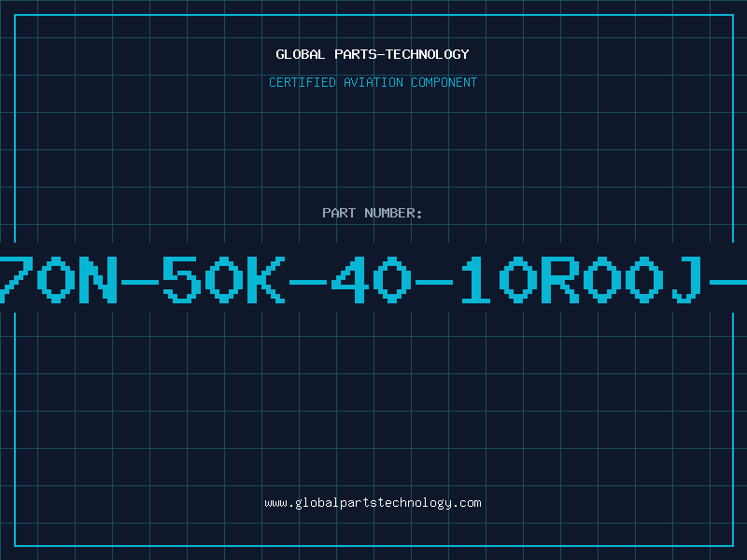Select the 10R00J part number segment
This screenshot has height=560, width=747.
point(582,280)
